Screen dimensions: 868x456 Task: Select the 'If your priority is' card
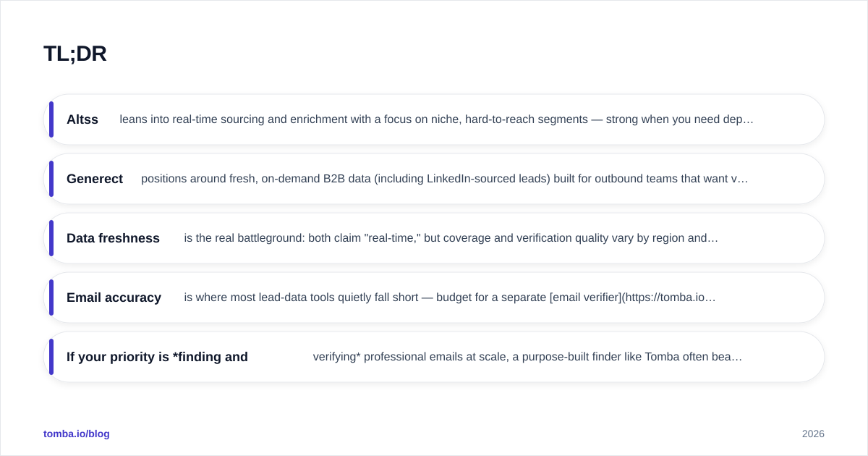point(434,357)
